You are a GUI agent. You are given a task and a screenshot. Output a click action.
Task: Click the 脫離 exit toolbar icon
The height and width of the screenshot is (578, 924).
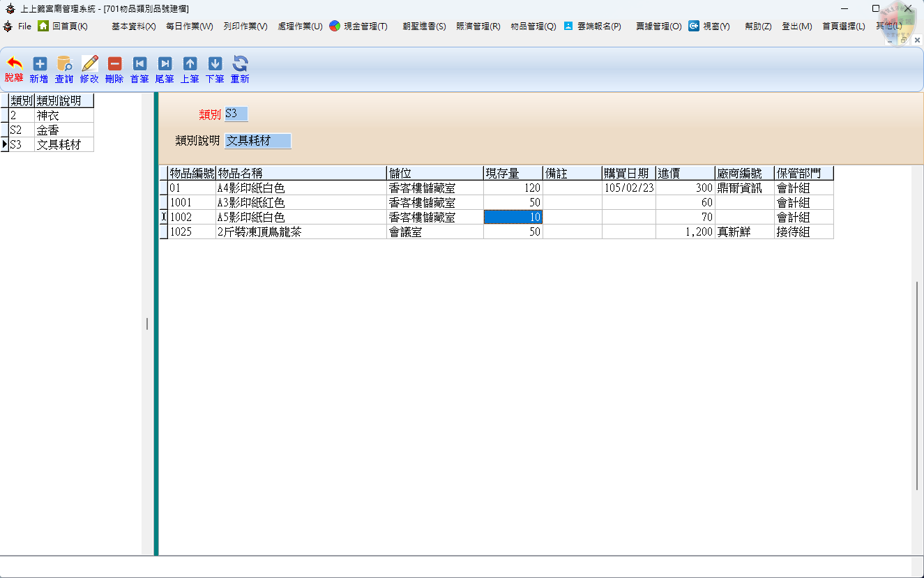coord(14,69)
